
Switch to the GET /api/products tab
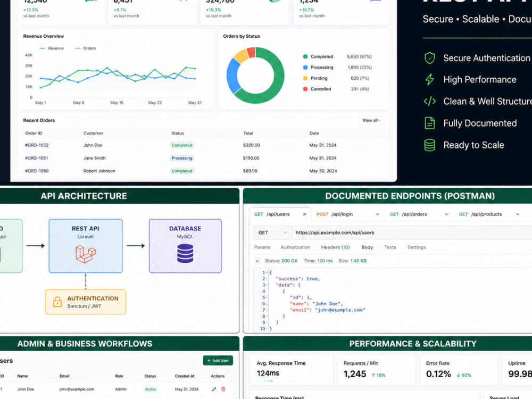tap(489, 214)
